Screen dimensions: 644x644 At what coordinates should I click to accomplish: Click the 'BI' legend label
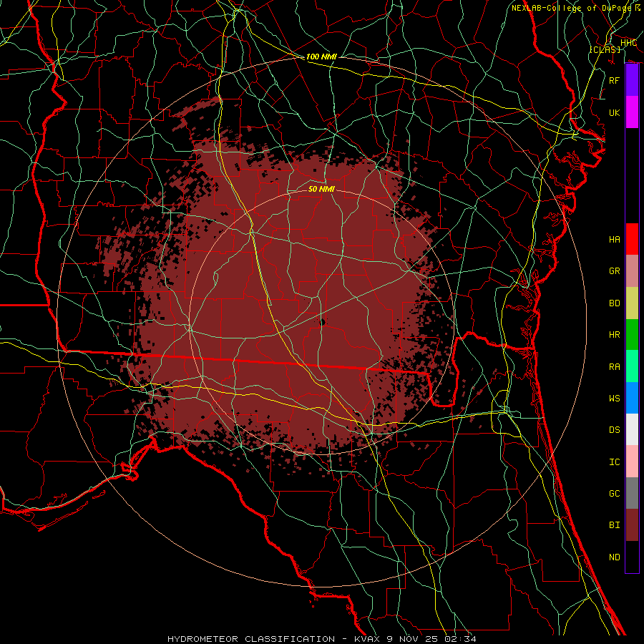pyautogui.click(x=614, y=525)
